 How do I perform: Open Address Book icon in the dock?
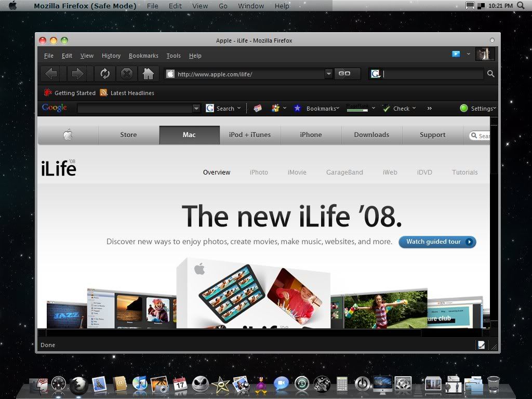click(119, 385)
